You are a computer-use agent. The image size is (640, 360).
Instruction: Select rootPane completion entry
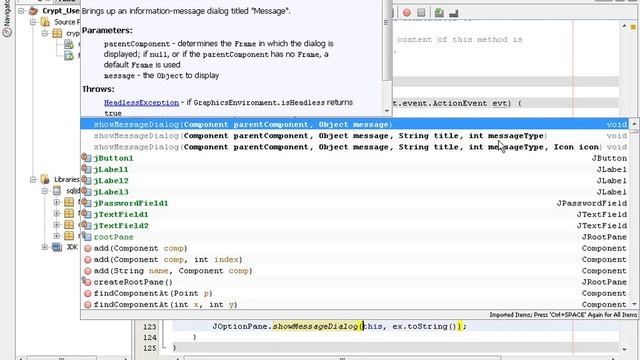point(354,237)
